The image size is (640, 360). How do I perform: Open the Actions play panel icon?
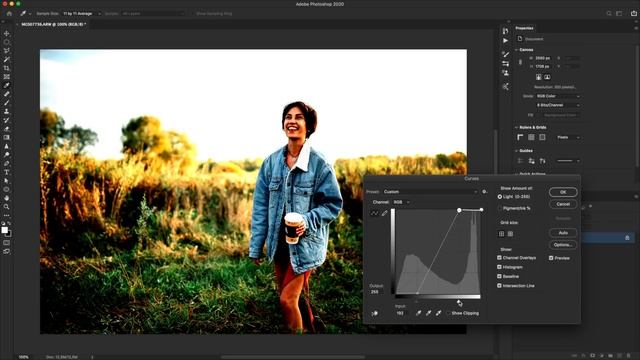(505, 40)
